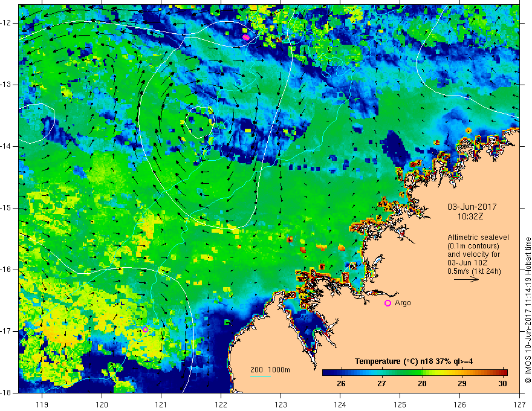Viewport: 532px width, 411px height.
Task: Click the 127 longitude axis label
Action: (x=519, y=404)
